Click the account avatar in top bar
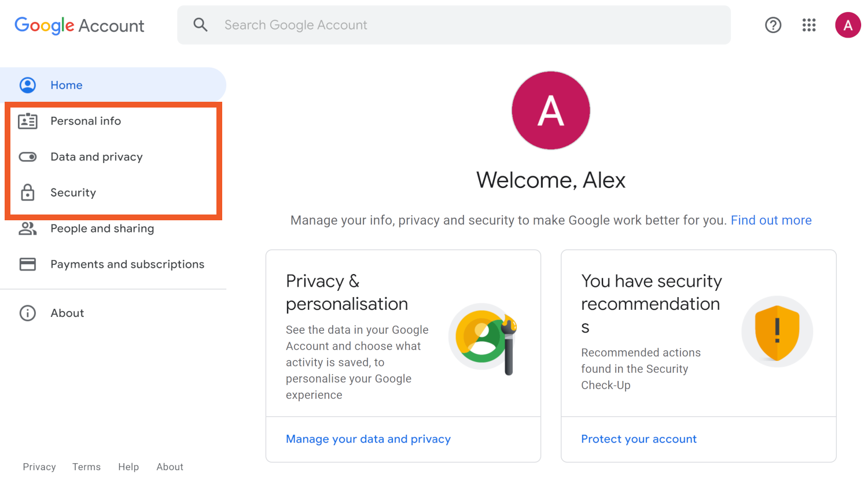868x477 pixels. tap(848, 25)
